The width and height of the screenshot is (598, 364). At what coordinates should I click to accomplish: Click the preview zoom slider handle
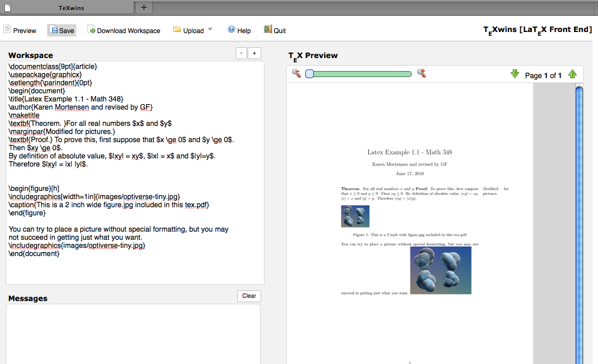coord(309,74)
